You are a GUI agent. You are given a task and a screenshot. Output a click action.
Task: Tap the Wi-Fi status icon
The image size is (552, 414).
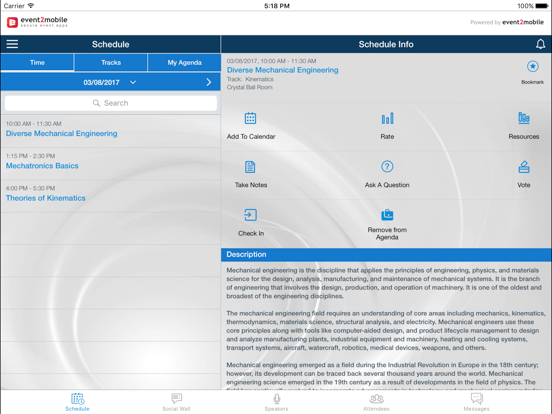pyautogui.click(x=31, y=6)
